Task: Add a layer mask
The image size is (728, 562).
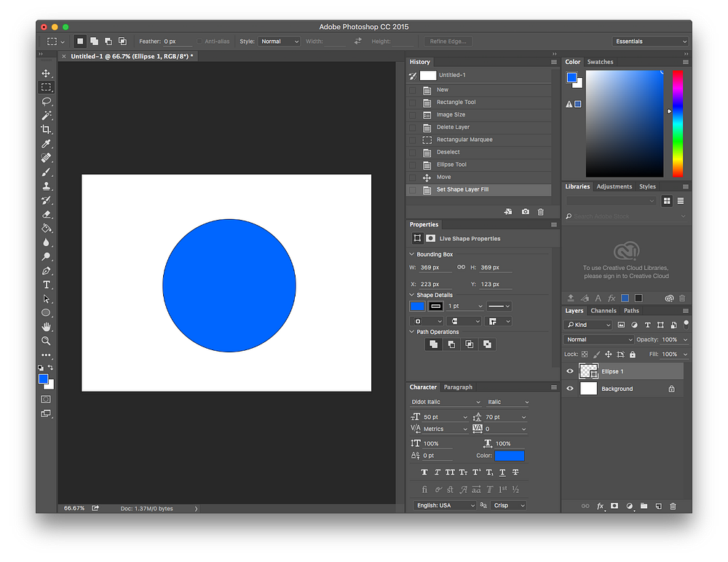Action: (x=614, y=506)
